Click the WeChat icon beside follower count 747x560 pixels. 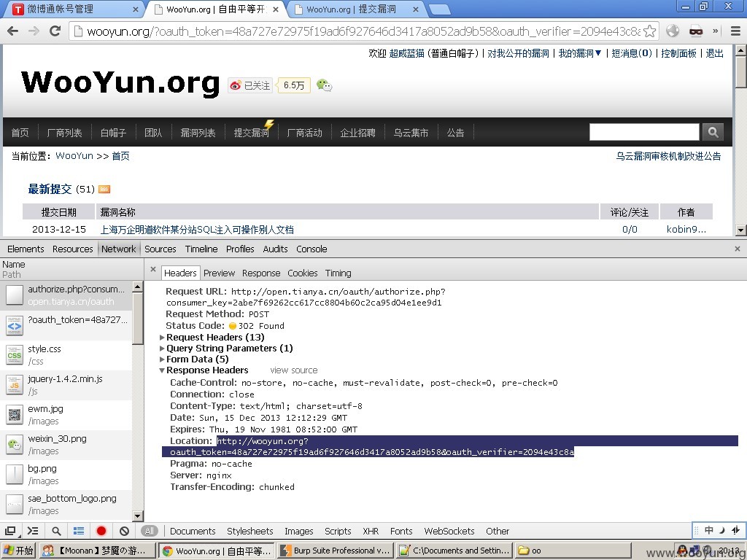(x=324, y=85)
